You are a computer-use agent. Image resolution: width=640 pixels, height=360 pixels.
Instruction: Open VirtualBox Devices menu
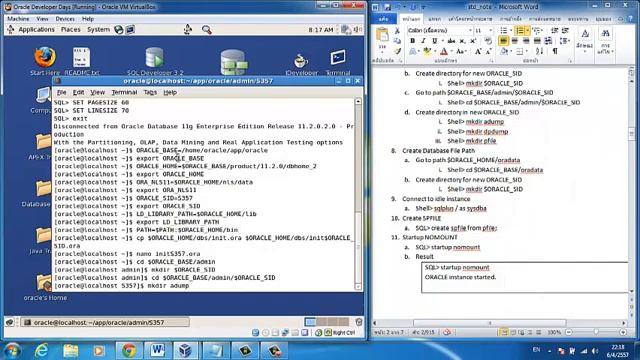click(x=65, y=19)
